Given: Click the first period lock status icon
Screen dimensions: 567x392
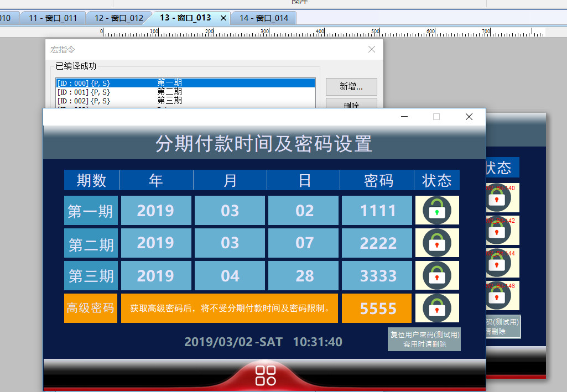Looking at the screenshot, I should coord(437,210).
